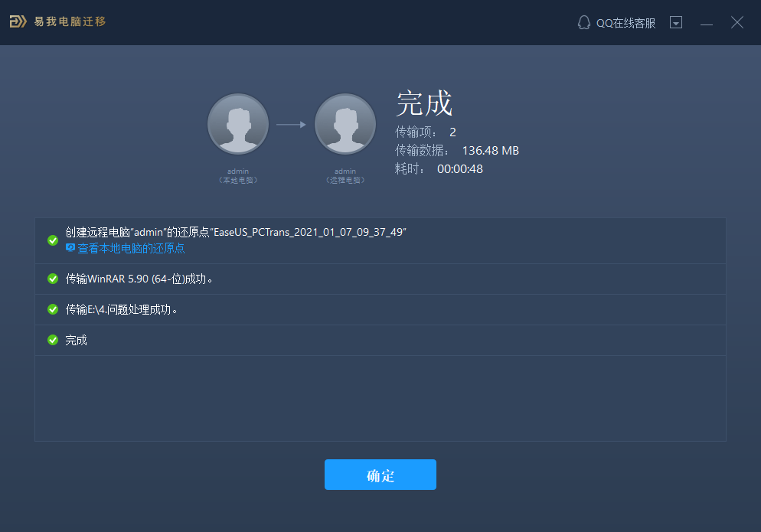
Task: Click the green checkmark beside the restore point entry
Action: [x=52, y=240]
